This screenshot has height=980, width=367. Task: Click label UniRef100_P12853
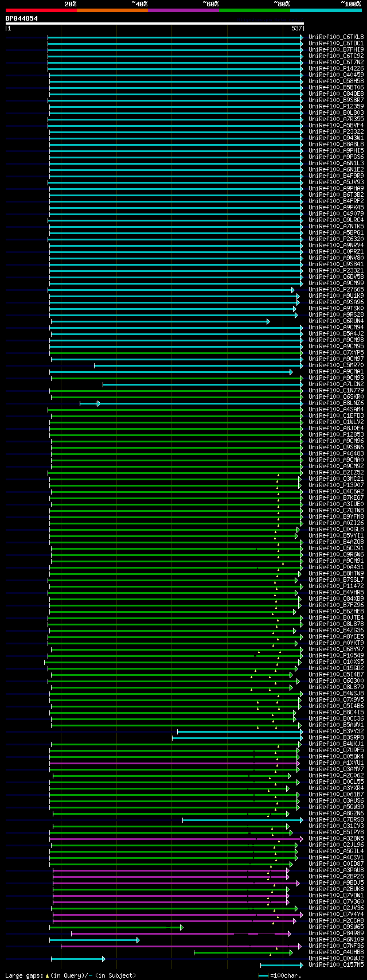pos(336,434)
